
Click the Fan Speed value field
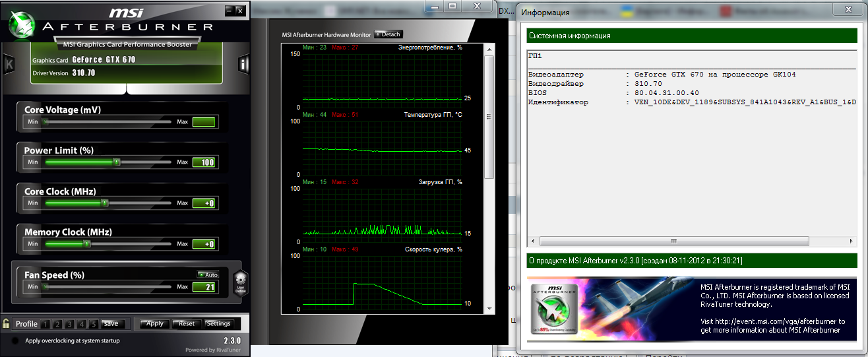(x=204, y=286)
